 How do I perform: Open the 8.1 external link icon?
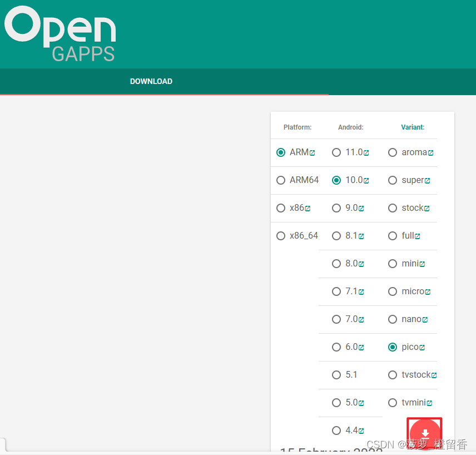click(x=361, y=236)
